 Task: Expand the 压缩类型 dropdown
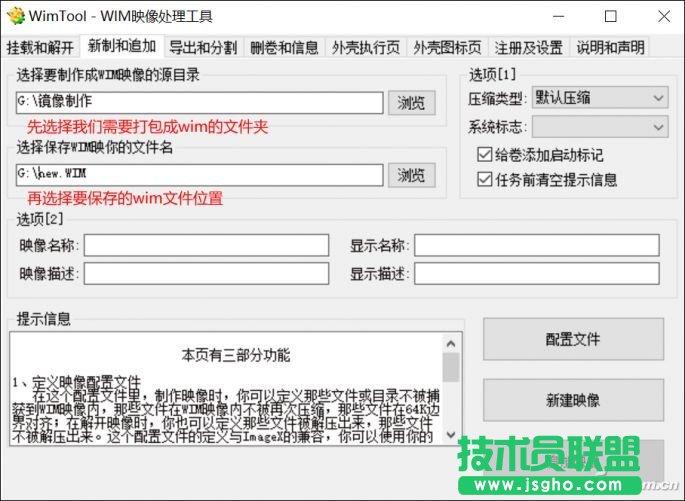click(599, 98)
